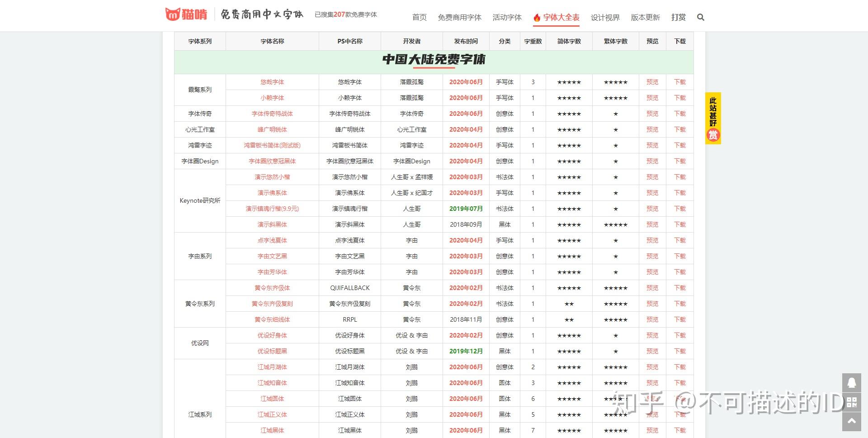The image size is (868, 438).
Task: Click red 优设标题黑 link in 字体名称 column
Action: pos(272,351)
